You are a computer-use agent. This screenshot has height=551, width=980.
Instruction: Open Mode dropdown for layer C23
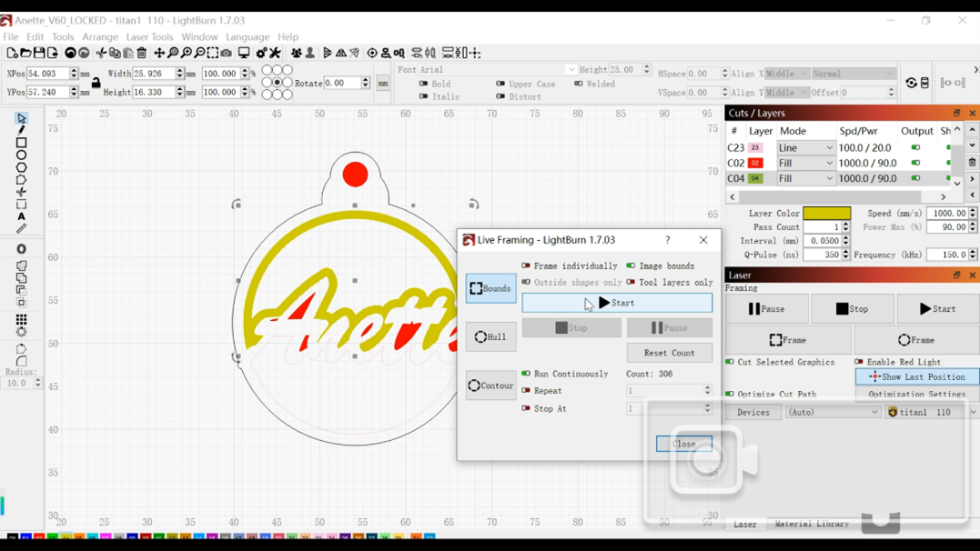click(x=805, y=147)
